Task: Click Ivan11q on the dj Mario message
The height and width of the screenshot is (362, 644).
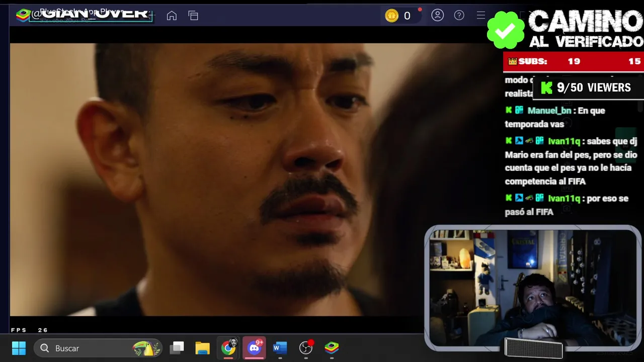Action: pyautogui.click(x=564, y=141)
